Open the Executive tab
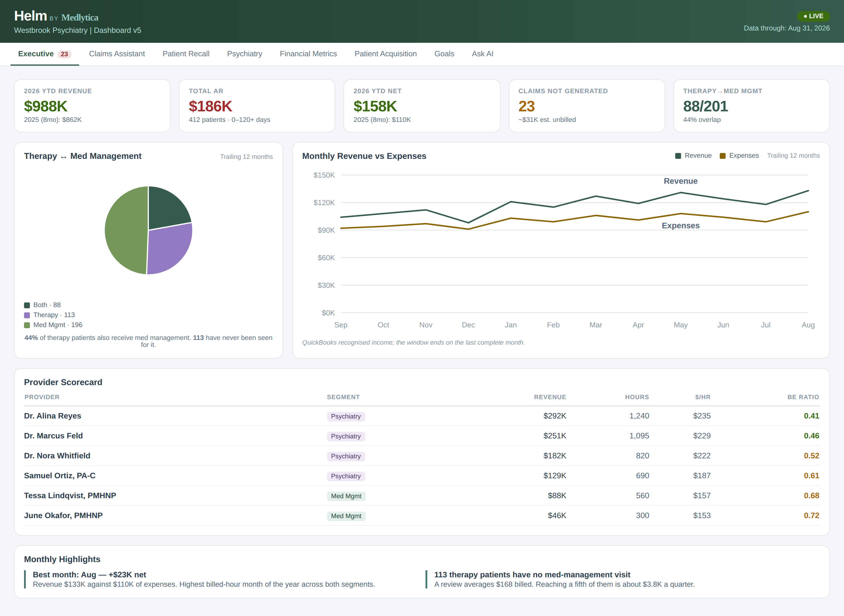844x616 pixels. pyautogui.click(x=45, y=54)
